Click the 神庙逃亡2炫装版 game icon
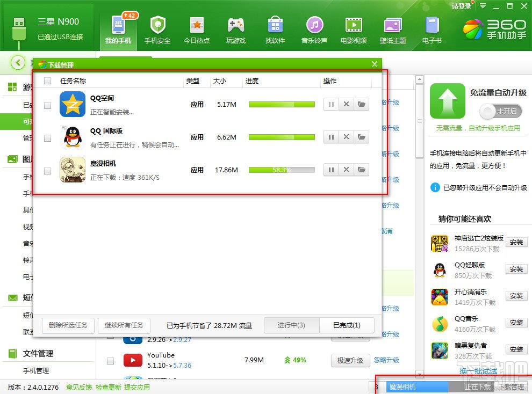 (x=440, y=243)
